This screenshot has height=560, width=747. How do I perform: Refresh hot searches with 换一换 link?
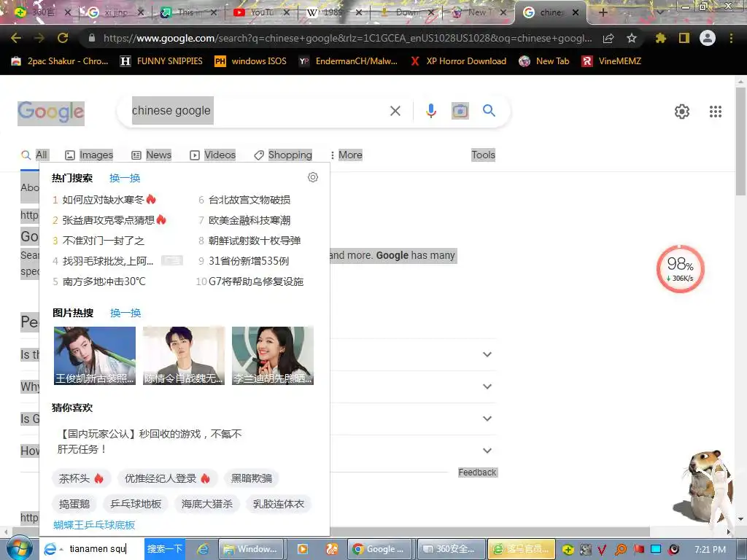tap(125, 178)
